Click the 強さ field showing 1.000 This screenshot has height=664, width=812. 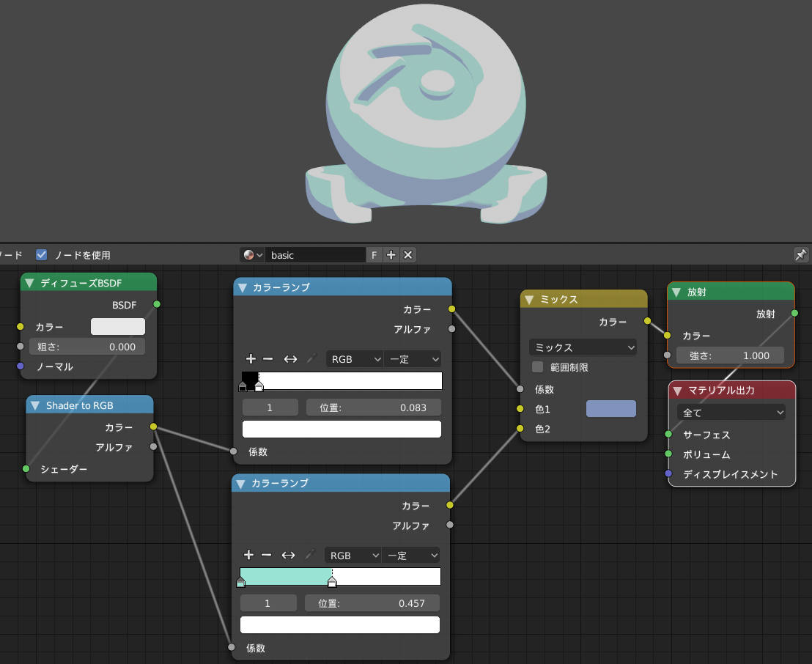click(730, 355)
